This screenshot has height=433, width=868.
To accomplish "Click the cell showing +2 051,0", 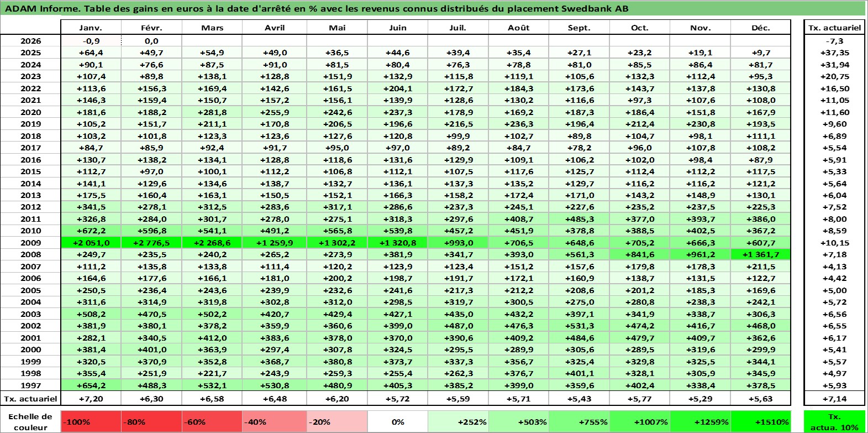I will [91, 243].
